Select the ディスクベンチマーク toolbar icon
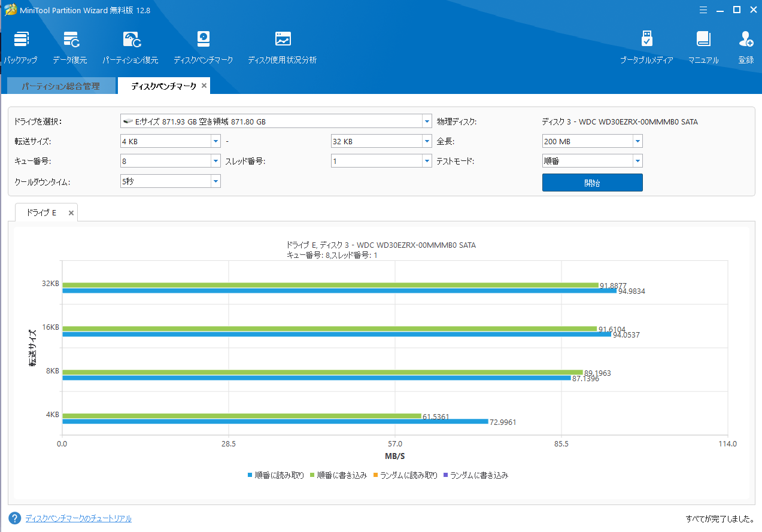Viewport: 762px width, 532px height. click(204, 40)
